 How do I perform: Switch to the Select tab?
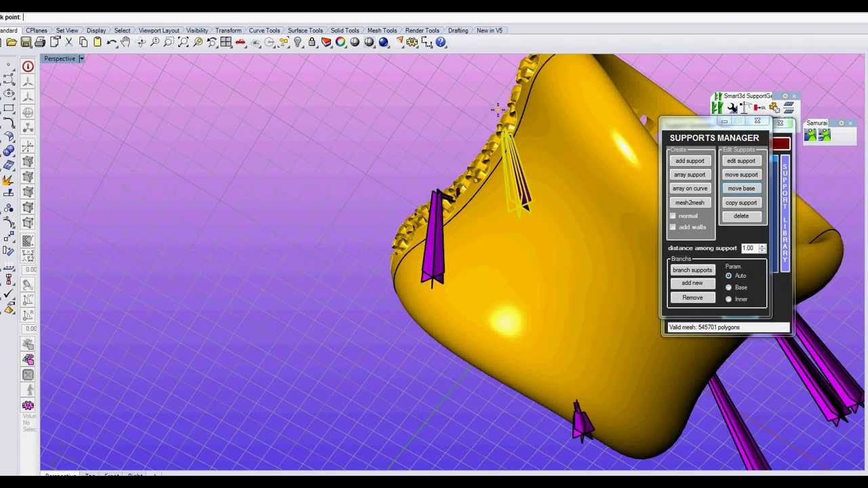coord(122,30)
